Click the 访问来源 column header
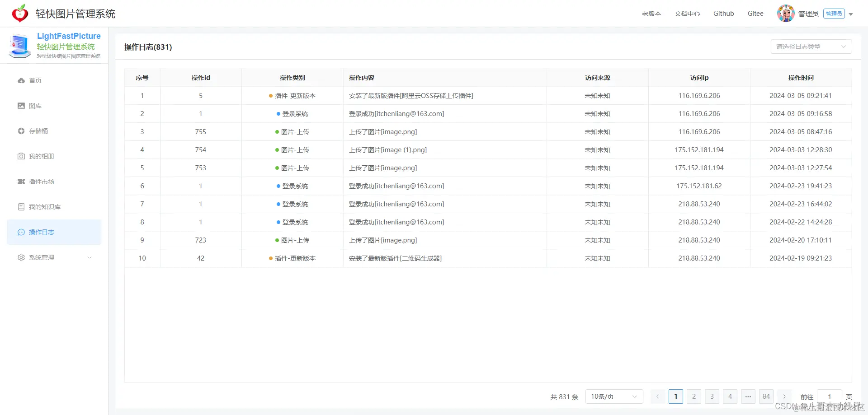The width and height of the screenshot is (868, 415). [598, 78]
